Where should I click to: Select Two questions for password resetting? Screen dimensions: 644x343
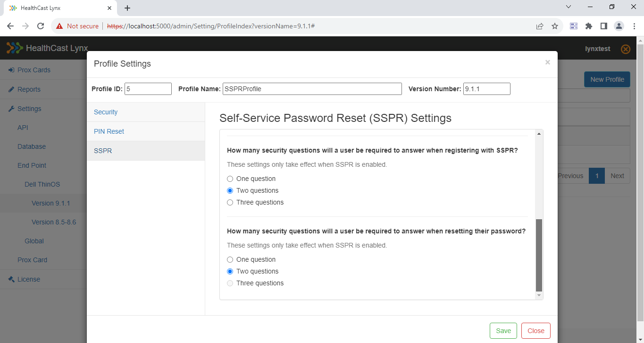coord(230,272)
